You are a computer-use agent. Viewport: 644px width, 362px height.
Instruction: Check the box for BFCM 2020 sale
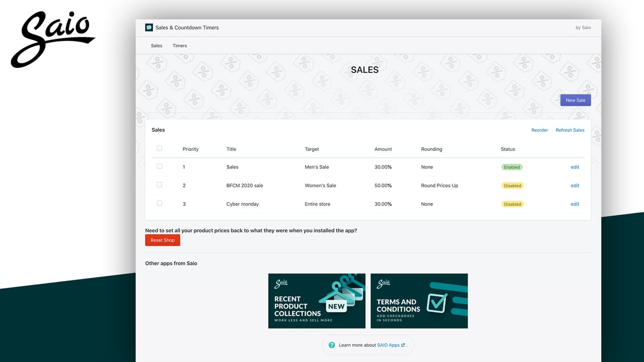click(x=159, y=185)
